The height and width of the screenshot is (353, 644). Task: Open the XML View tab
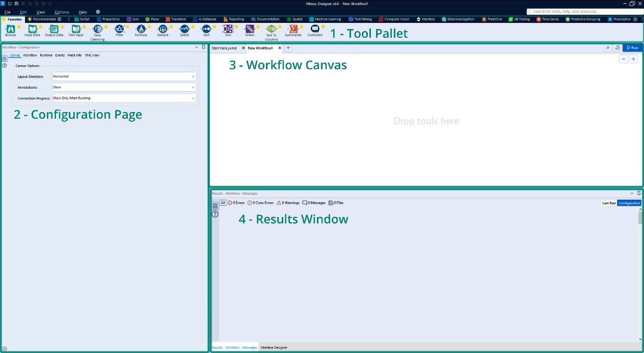[92, 55]
